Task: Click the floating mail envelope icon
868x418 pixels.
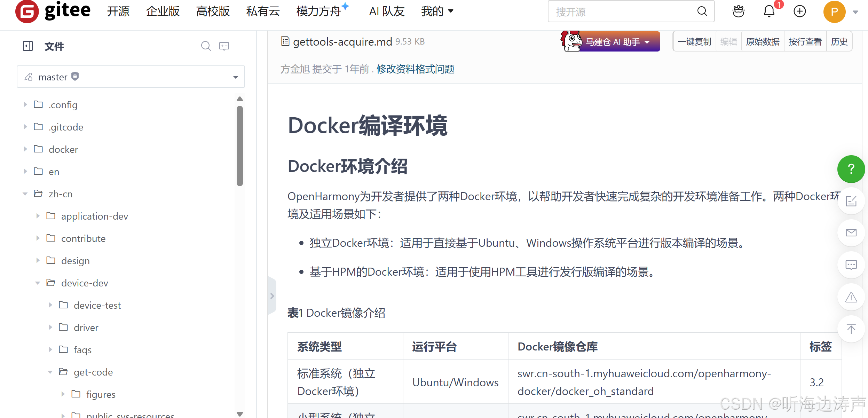Action: (851, 233)
